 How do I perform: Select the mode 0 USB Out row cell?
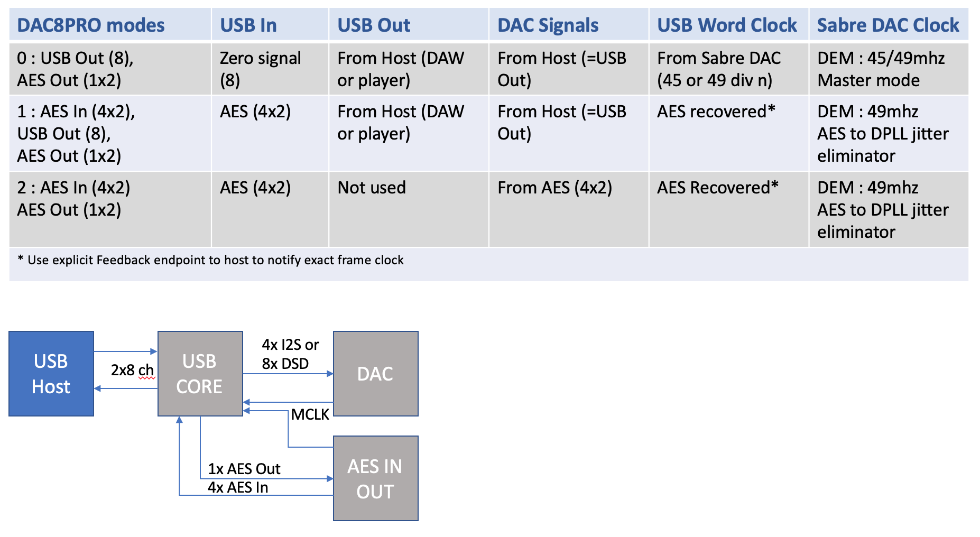click(x=110, y=69)
